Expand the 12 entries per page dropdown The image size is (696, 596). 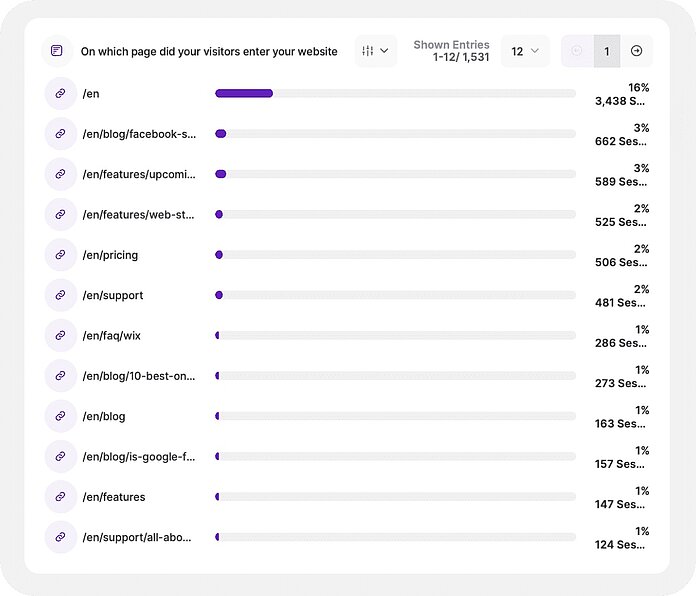[525, 51]
